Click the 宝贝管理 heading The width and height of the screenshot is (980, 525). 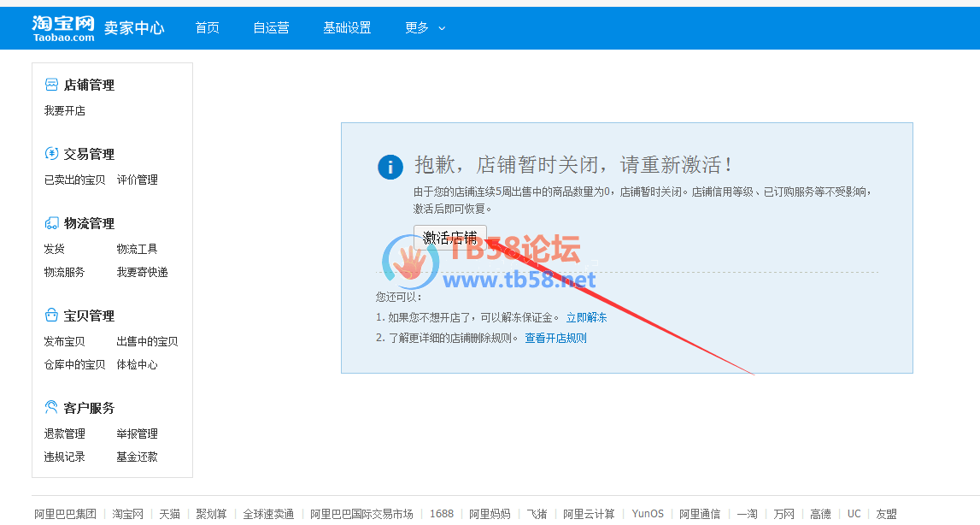(89, 316)
